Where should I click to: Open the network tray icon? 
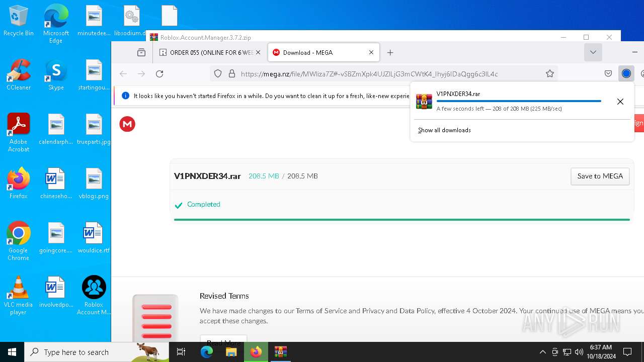click(x=567, y=352)
